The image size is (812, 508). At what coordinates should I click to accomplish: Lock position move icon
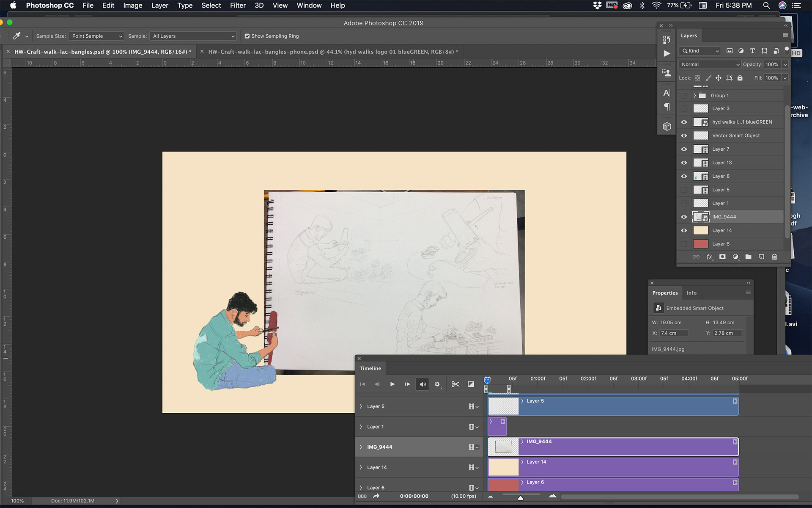point(718,78)
